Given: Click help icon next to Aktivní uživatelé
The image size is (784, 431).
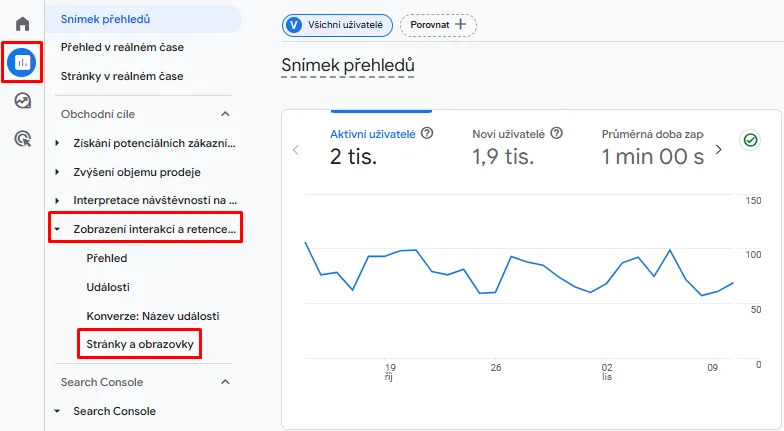Looking at the screenshot, I should coord(427,134).
